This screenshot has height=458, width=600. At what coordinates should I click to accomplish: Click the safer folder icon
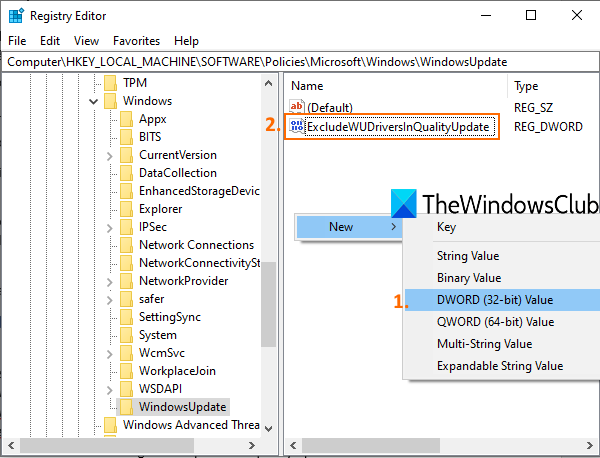(x=126, y=298)
